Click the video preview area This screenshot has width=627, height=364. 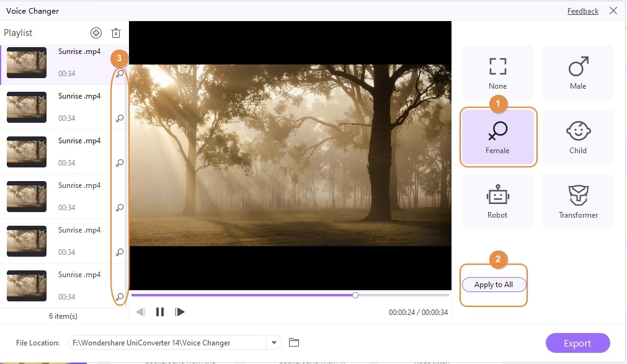tap(290, 155)
